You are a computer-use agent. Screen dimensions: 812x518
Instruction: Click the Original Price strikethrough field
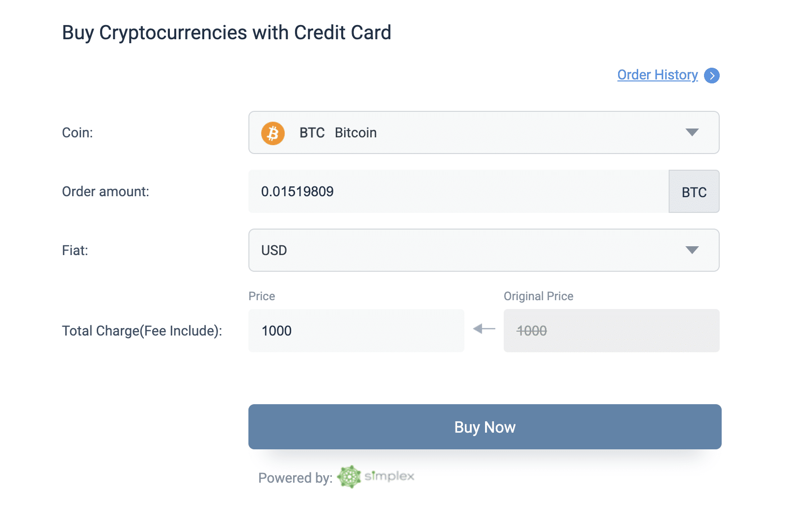click(612, 331)
